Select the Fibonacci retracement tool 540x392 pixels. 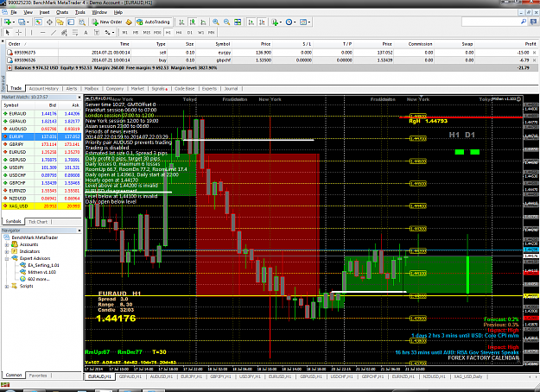74,32
